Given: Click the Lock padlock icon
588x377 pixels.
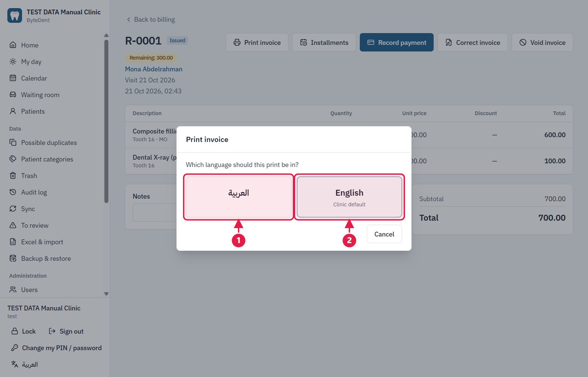Looking at the screenshot, I should 15,331.
